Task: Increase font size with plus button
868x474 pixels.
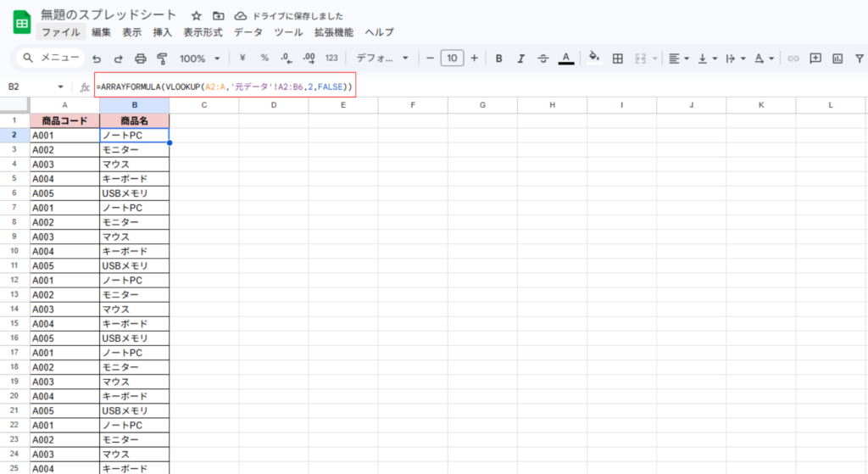Action: (x=474, y=58)
